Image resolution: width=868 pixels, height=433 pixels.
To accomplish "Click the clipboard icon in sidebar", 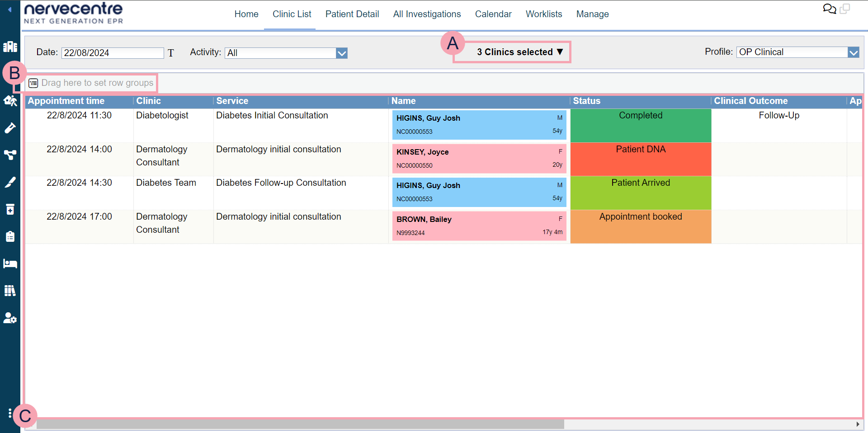I will click(10, 236).
